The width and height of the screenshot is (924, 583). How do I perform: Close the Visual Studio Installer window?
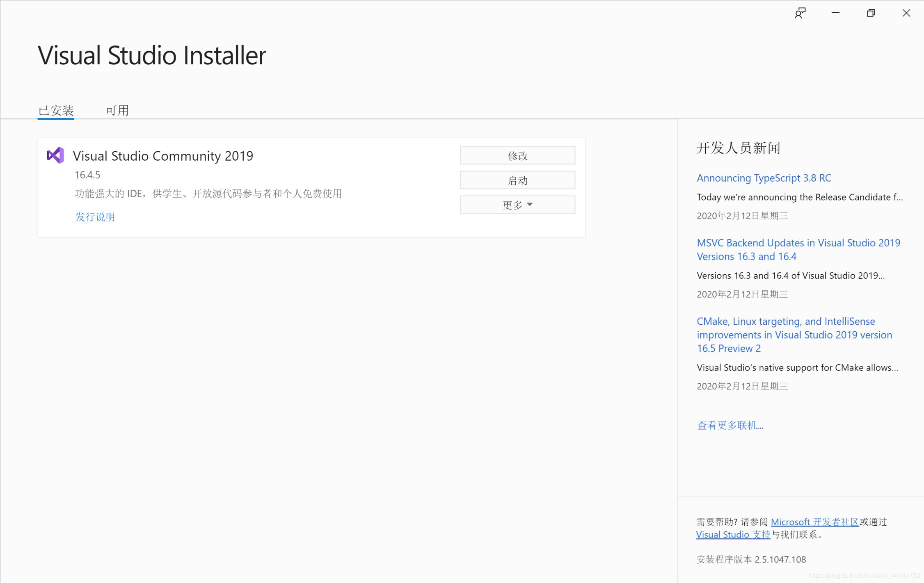pos(906,13)
